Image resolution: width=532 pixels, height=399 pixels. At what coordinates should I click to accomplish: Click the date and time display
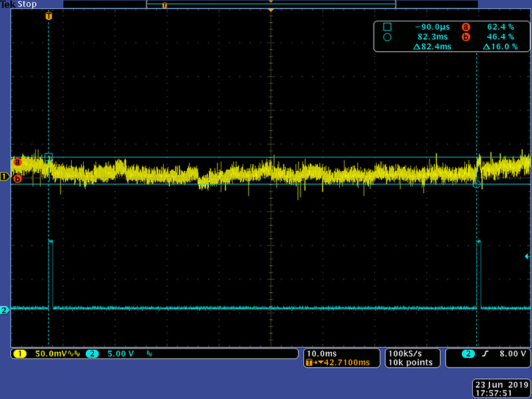tap(501, 389)
